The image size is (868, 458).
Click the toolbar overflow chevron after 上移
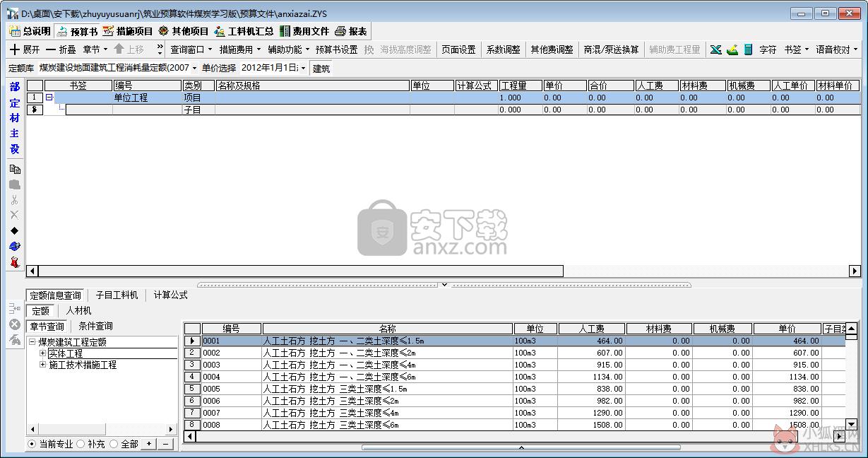click(160, 49)
